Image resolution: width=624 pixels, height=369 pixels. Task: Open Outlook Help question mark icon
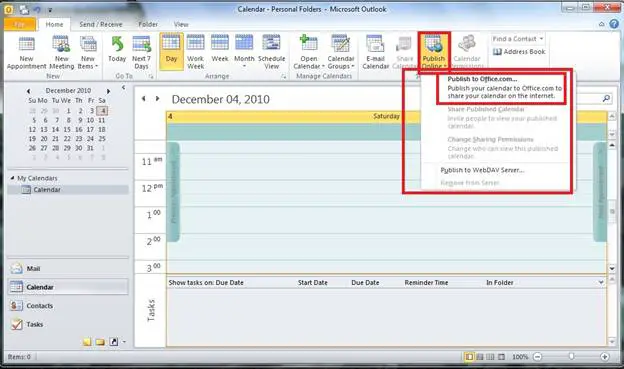tap(614, 24)
